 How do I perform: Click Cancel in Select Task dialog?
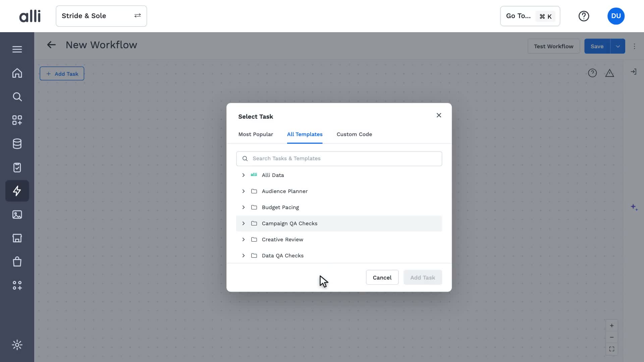(382, 278)
